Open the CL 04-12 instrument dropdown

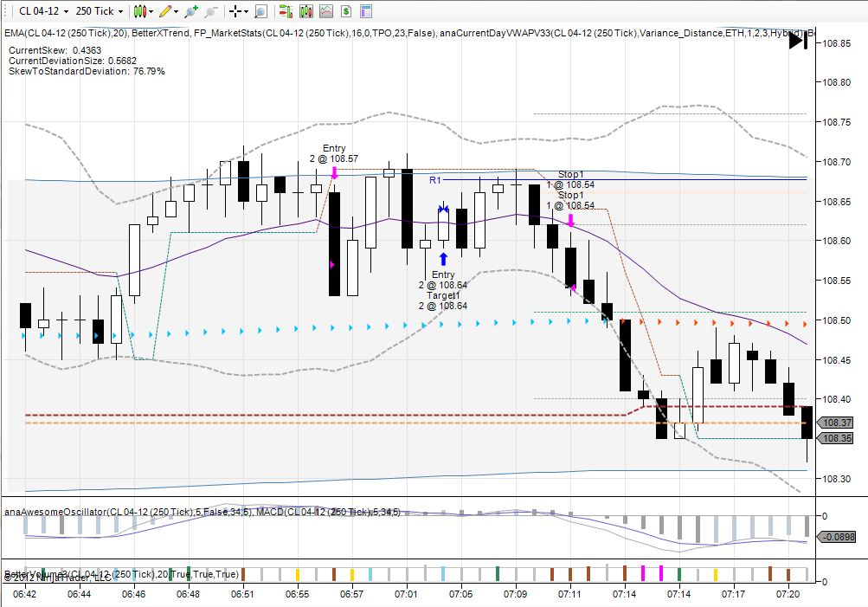tap(43, 11)
